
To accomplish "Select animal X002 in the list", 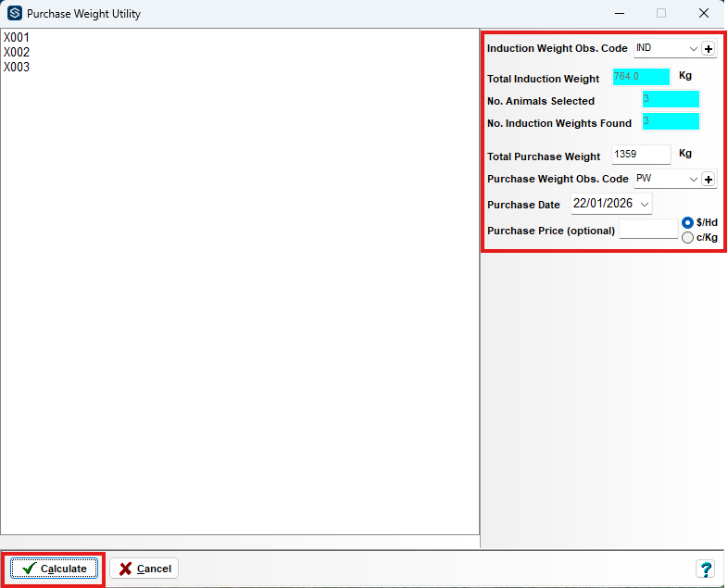I will coord(17,53).
